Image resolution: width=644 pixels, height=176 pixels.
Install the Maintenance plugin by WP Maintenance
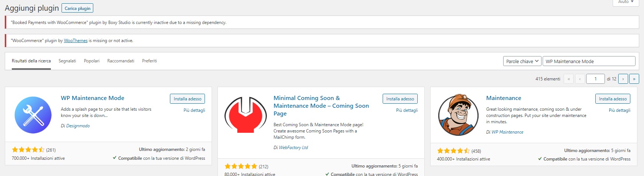coord(613,99)
